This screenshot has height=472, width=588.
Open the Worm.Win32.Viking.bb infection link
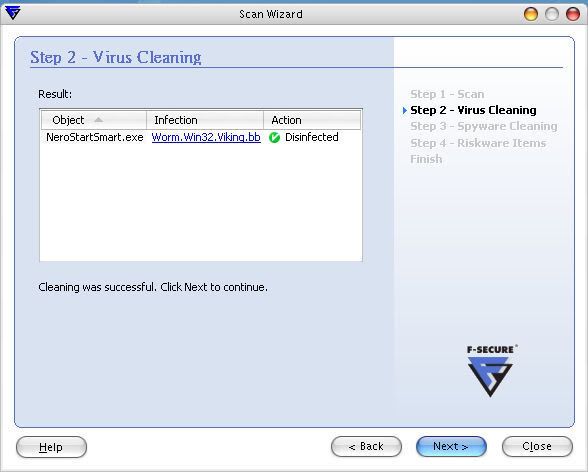(x=206, y=137)
